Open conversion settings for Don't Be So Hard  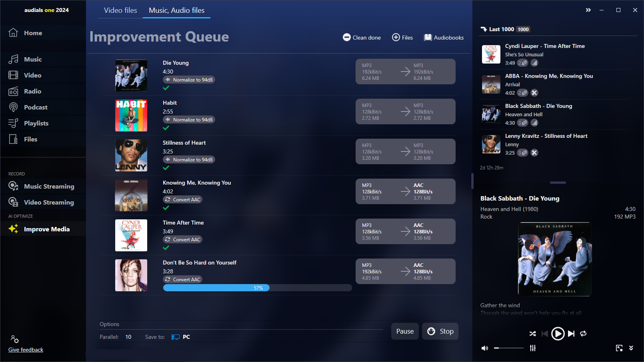[406, 271]
